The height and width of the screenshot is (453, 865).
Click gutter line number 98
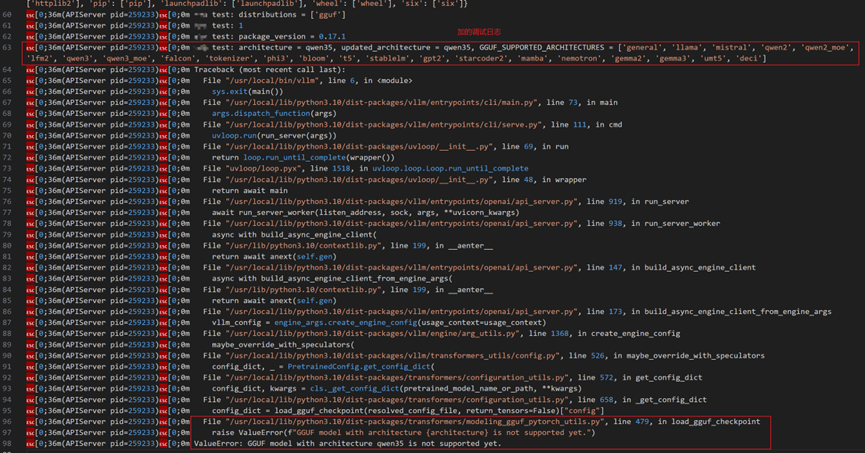(x=7, y=444)
